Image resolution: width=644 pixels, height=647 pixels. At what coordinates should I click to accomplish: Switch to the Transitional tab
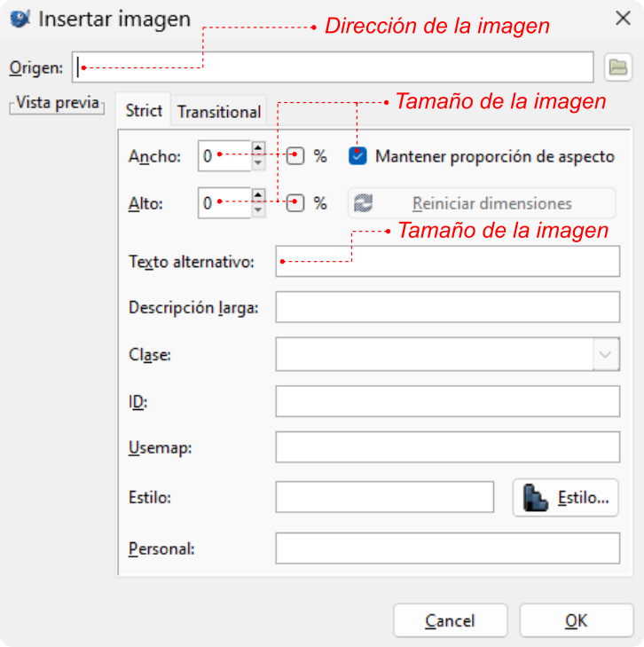click(x=219, y=112)
